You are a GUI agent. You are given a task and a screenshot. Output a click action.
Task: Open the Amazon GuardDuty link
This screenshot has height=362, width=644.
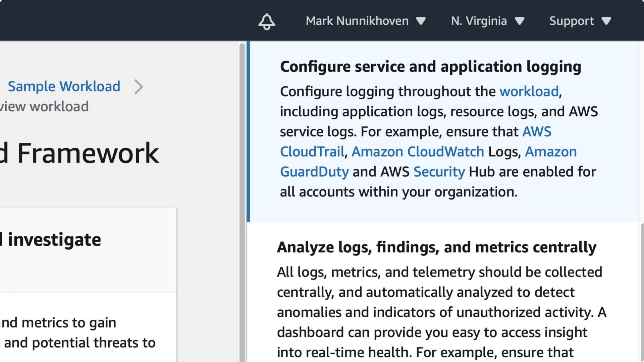coord(428,162)
